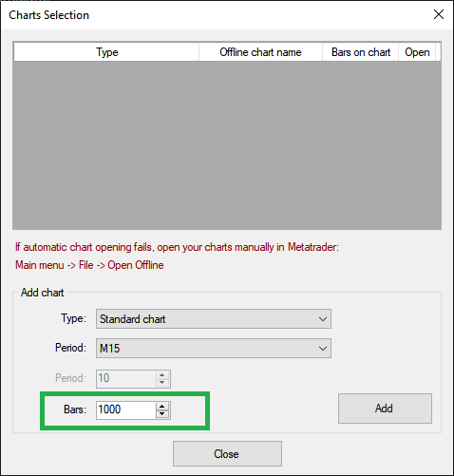Click the Bars on chart column header

361,52
